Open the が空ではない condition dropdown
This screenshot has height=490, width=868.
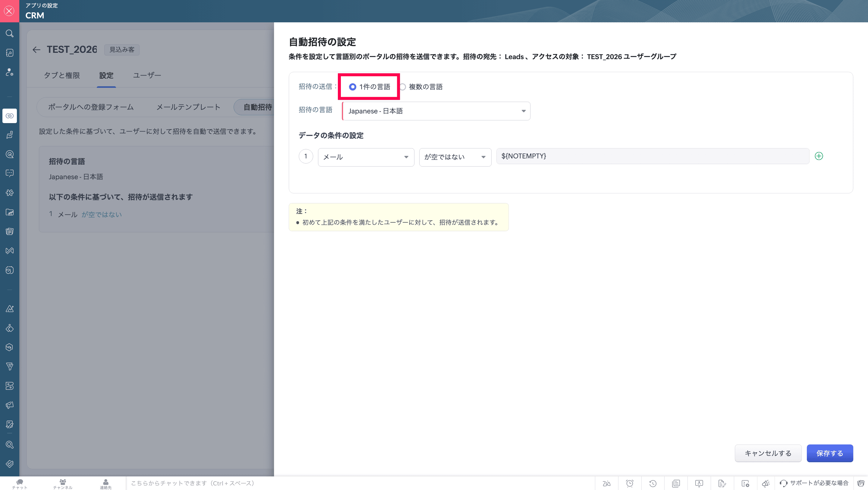(x=454, y=157)
